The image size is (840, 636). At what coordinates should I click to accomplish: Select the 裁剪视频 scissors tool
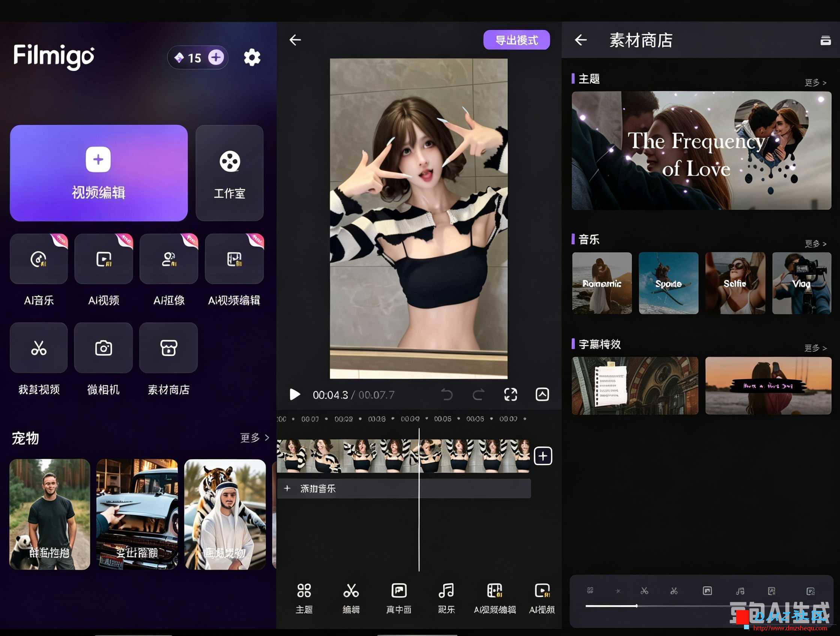[39, 348]
